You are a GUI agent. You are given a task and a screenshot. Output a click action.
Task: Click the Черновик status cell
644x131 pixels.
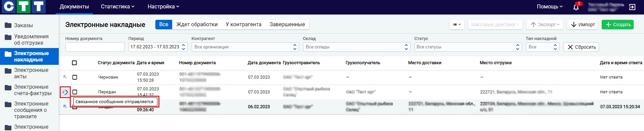click(108, 77)
